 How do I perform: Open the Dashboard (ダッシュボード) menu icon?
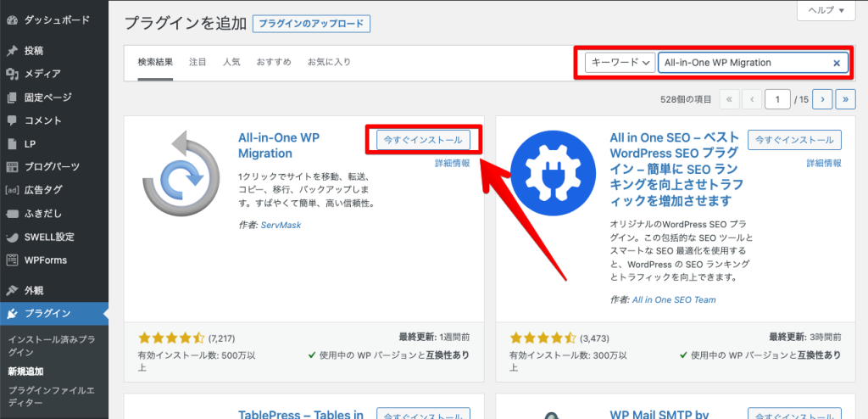12,20
